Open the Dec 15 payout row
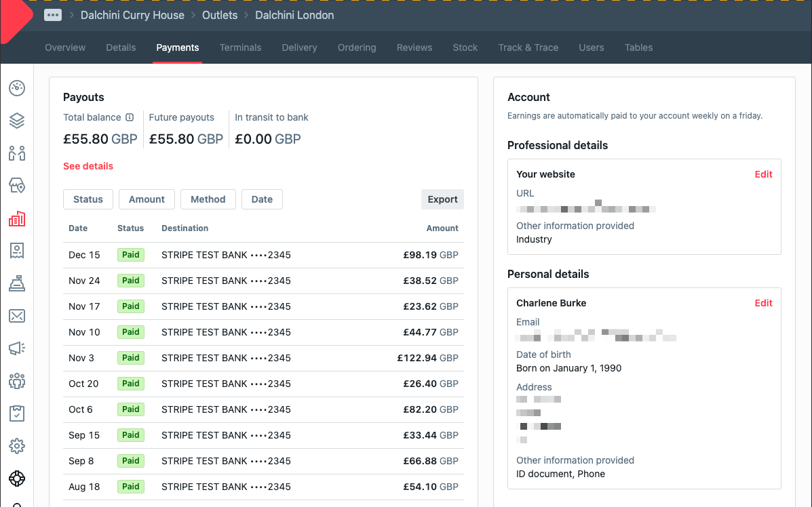 263,256
